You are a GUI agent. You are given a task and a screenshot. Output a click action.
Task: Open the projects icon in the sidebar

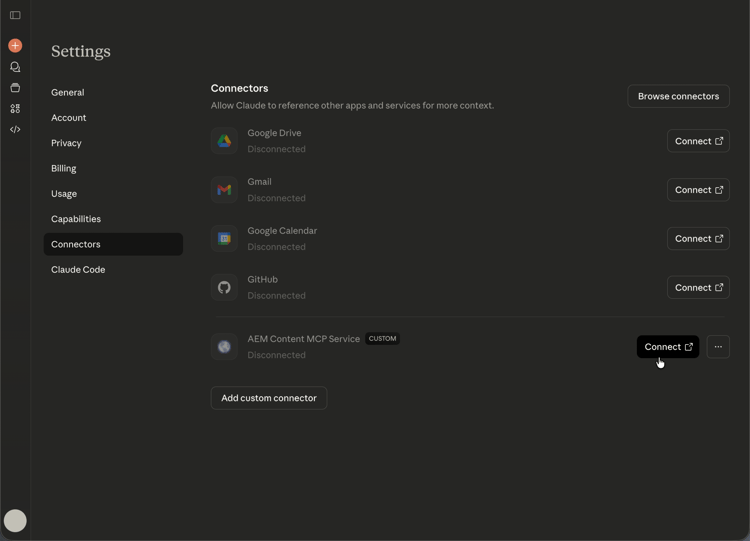point(15,88)
